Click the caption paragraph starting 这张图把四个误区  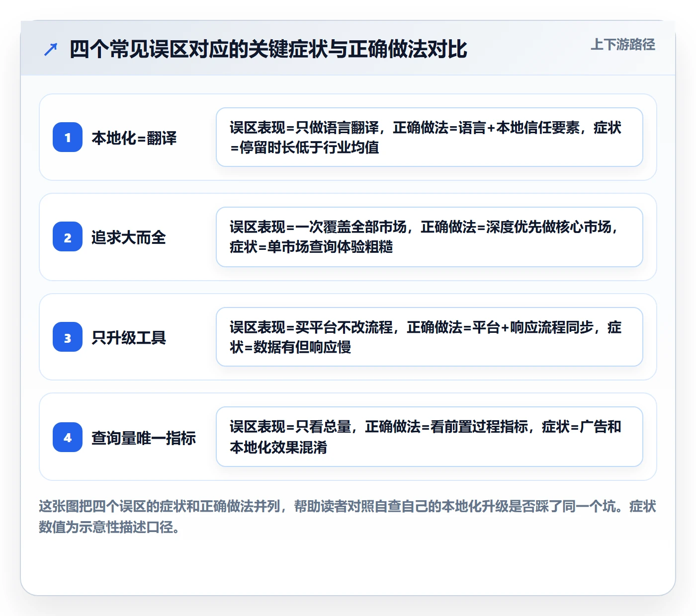click(x=348, y=517)
